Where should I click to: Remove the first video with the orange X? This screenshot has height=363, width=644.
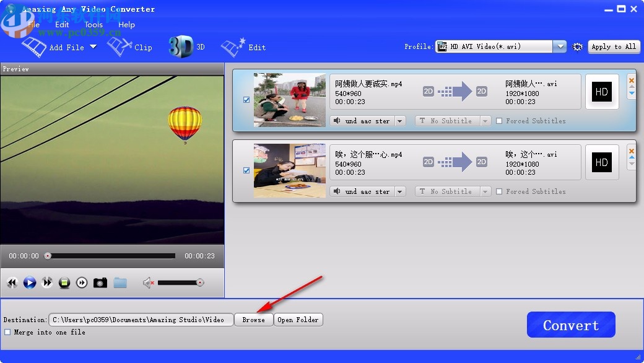coord(632,80)
